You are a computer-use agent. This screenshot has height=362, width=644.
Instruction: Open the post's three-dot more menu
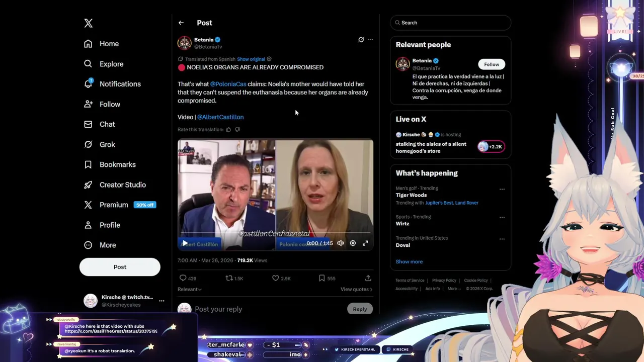(370, 40)
